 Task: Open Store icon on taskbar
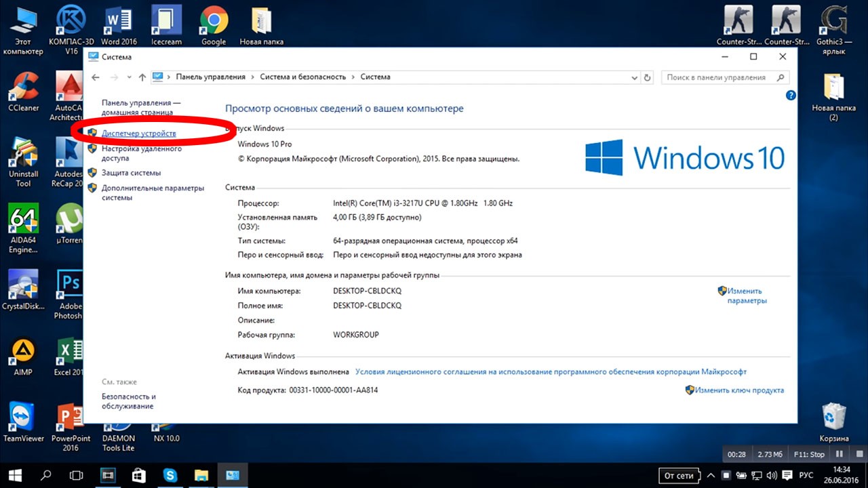click(x=138, y=474)
